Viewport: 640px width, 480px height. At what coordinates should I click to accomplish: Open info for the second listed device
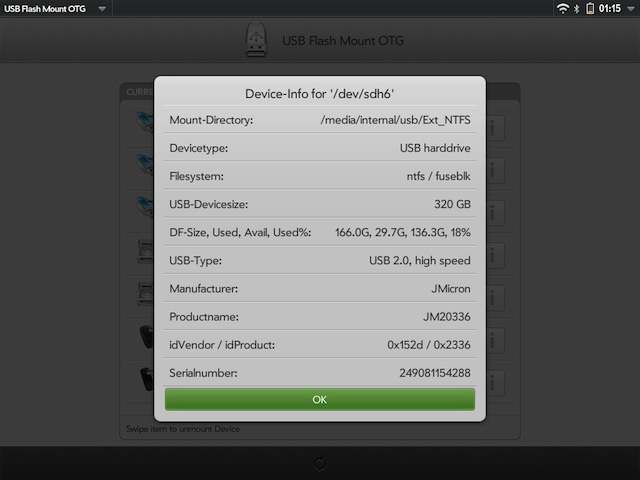(495, 171)
